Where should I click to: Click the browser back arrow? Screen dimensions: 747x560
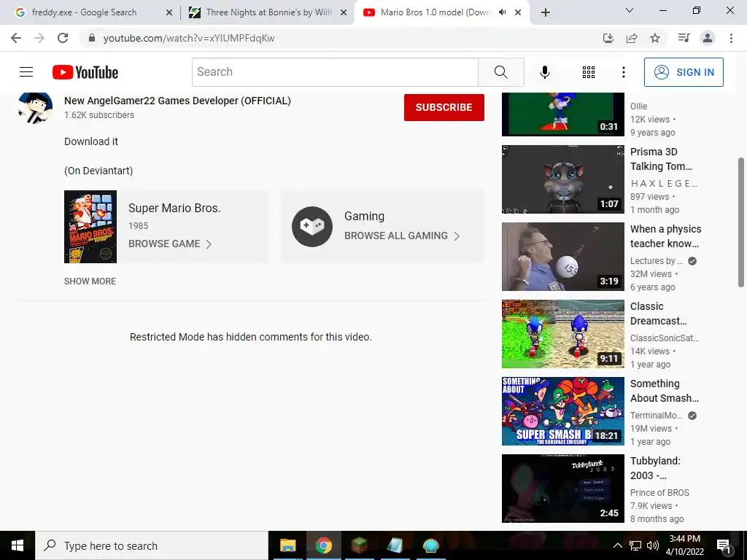16,38
